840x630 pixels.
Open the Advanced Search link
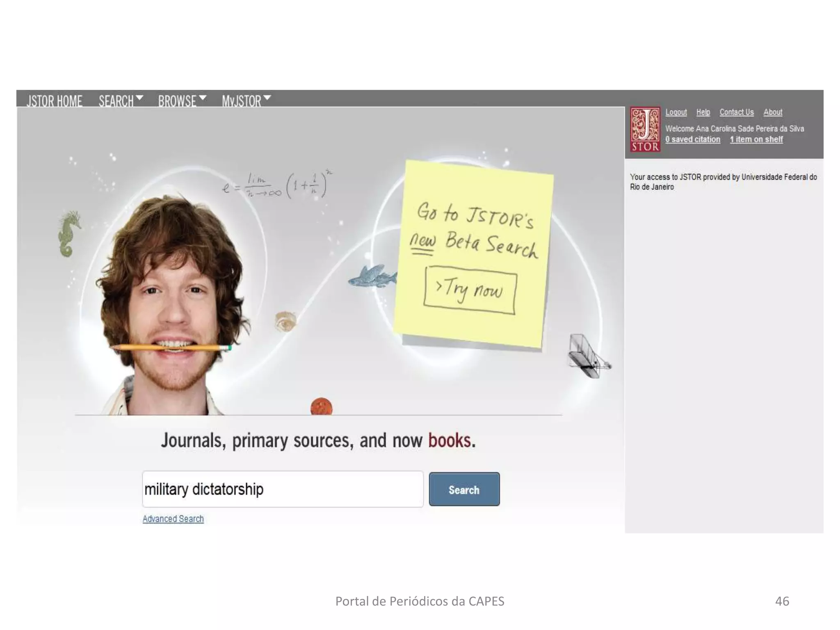(x=173, y=519)
